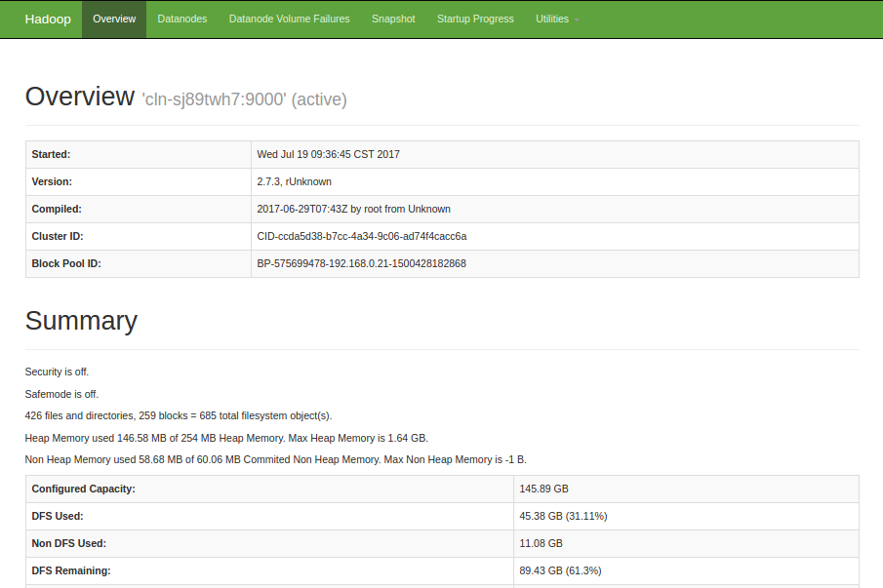Expand the Utilities dropdown menu
The image size is (883, 588).
[x=557, y=19]
